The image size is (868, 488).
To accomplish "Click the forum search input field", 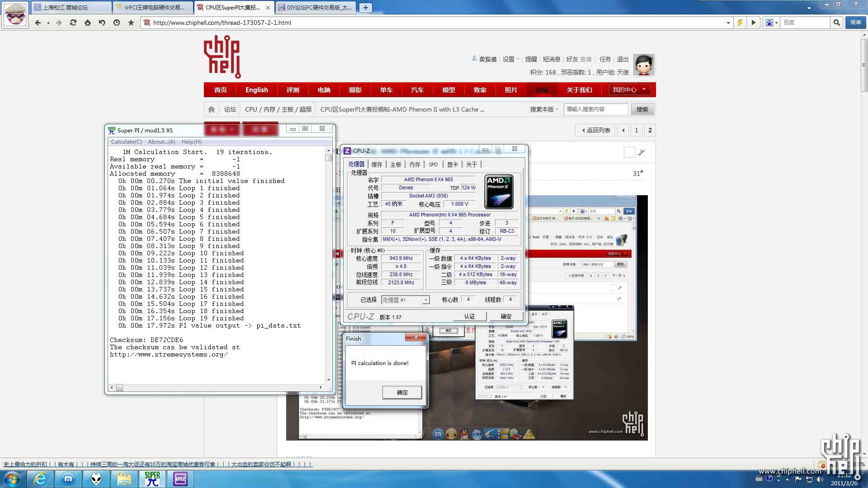I will coord(595,109).
